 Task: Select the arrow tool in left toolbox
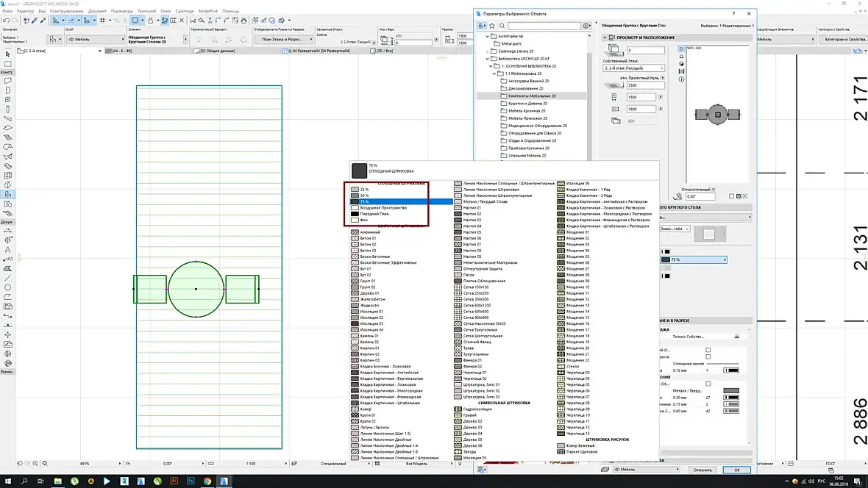pos(7,54)
